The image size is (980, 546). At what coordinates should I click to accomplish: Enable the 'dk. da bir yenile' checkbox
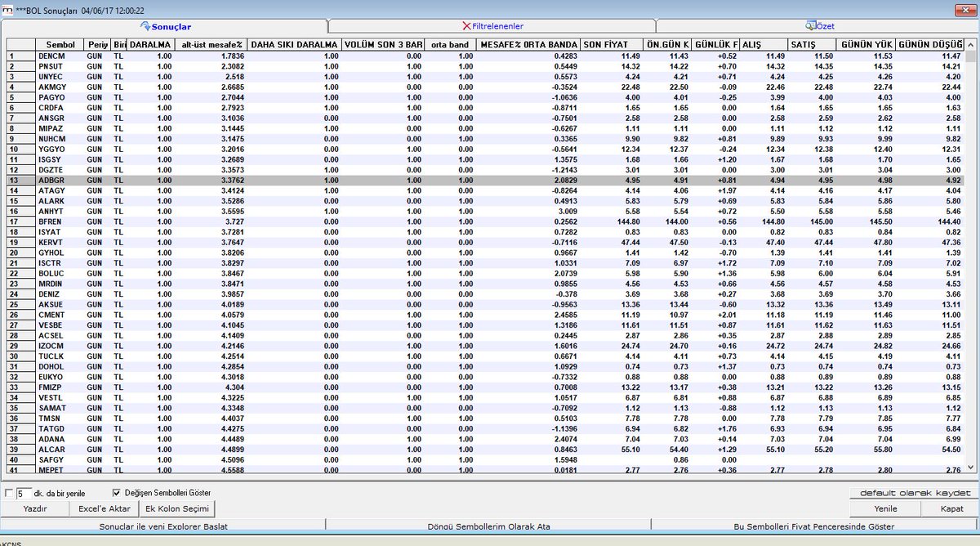[8, 494]
